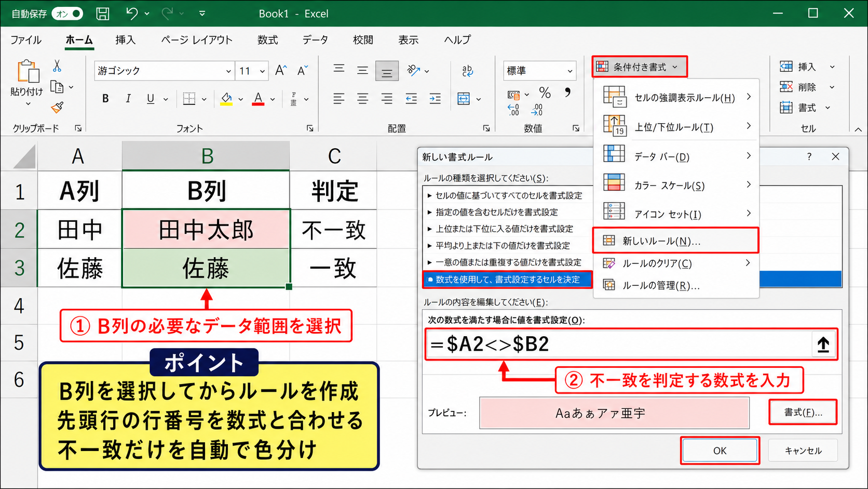The height and width of the screenshot is (489, 868).
Task: Click the merge and center icon
Action: click(464, 99)
